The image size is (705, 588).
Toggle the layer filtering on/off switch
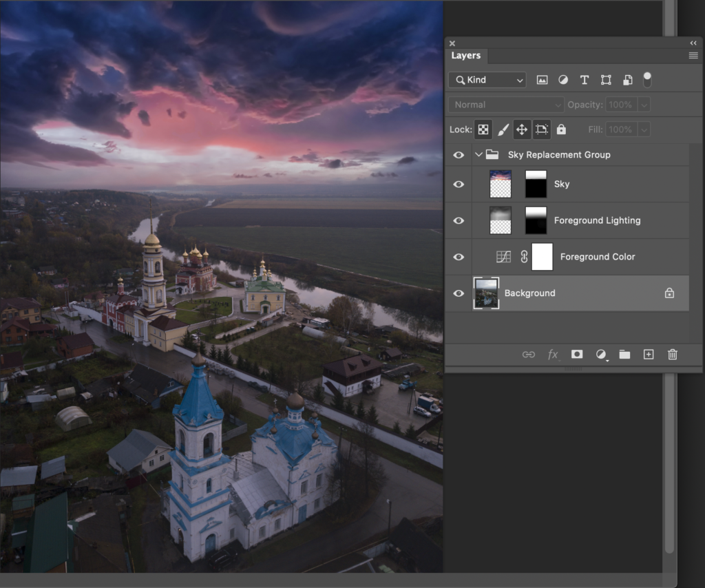[x=647, y=79]
